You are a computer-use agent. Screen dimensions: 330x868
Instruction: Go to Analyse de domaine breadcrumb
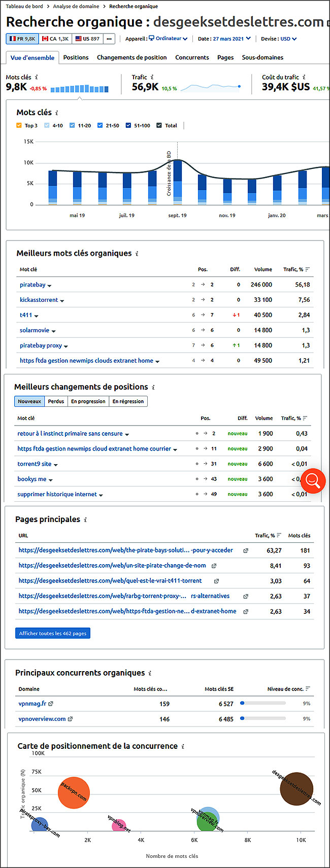[x=76, y=7]
